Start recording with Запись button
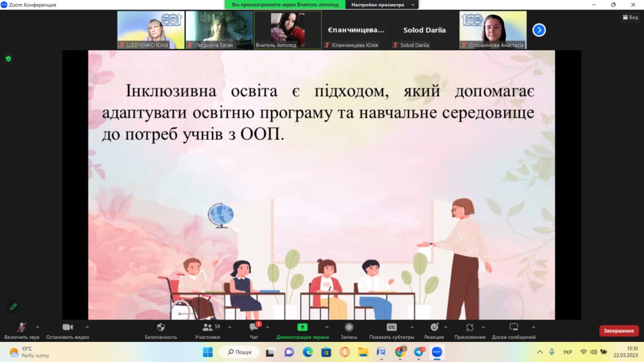 (349, 328)
